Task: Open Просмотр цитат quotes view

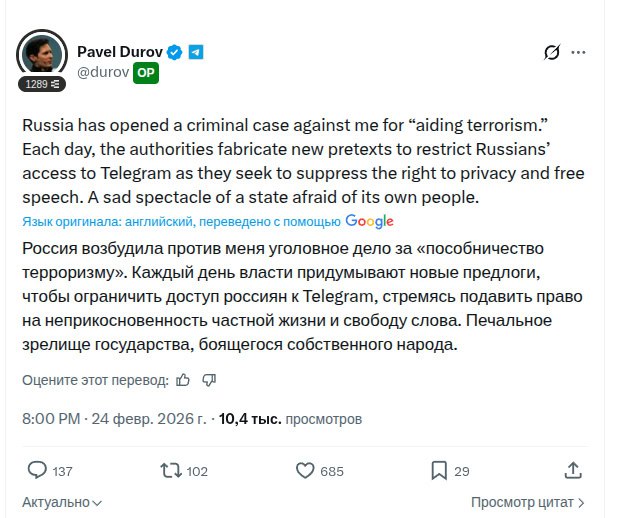Action: pos(527,501)
